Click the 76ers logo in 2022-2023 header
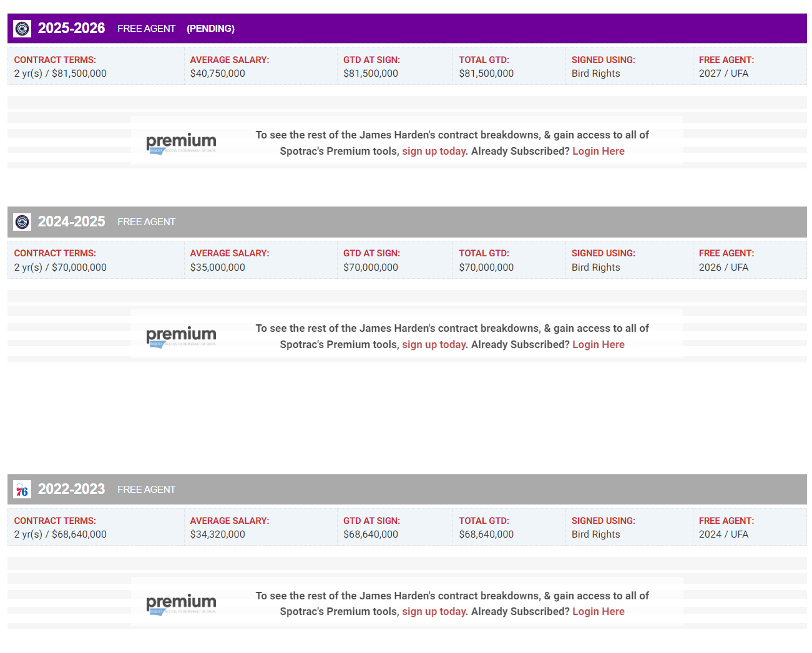This screenshot has width=812, height=653. pyautogui.click(x=22, y=490)
